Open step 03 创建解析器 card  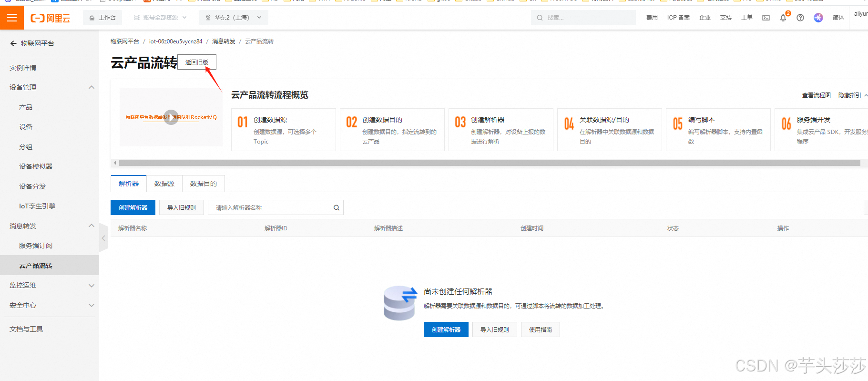click(501, 130)
